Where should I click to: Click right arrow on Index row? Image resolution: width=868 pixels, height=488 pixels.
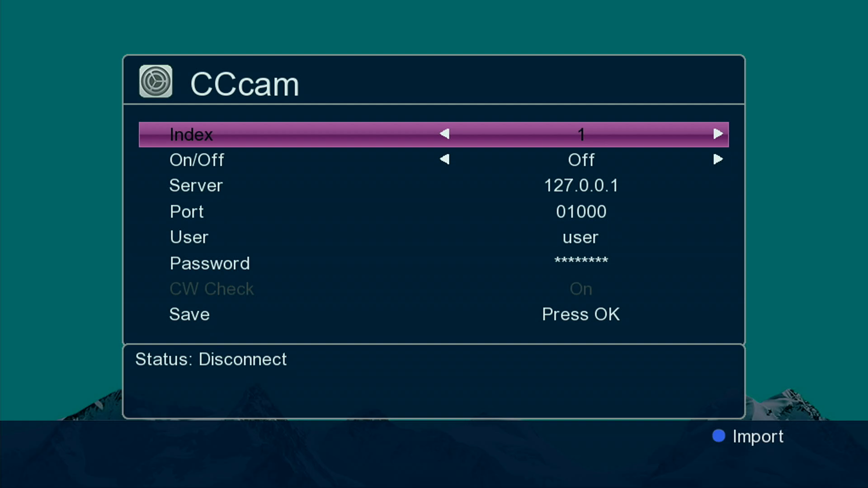click(718, 134)
